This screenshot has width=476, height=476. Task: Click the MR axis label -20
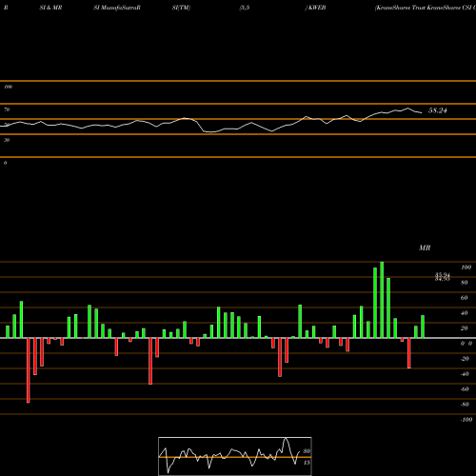click(465, 359)
